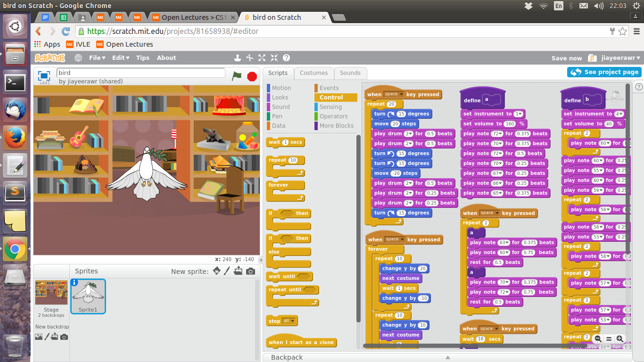New backdrop from camera icon

64,337
